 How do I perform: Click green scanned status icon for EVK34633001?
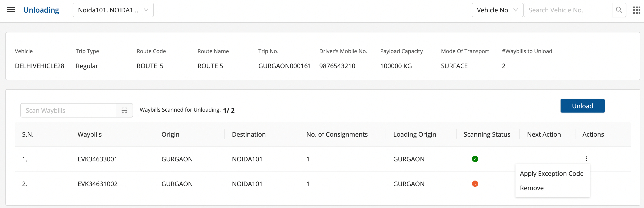[475, 159]
